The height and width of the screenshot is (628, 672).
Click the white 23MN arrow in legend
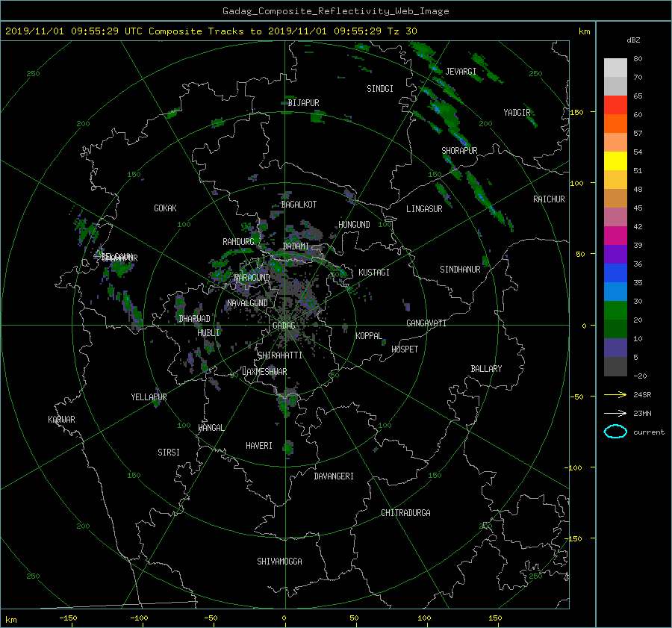615,413
